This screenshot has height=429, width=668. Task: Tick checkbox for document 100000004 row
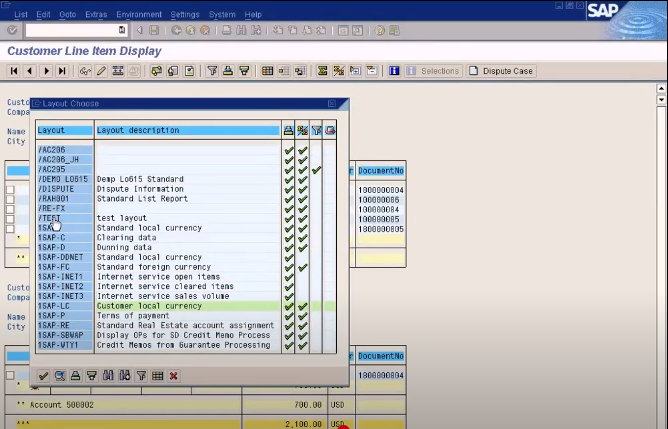tap(11, 209)
